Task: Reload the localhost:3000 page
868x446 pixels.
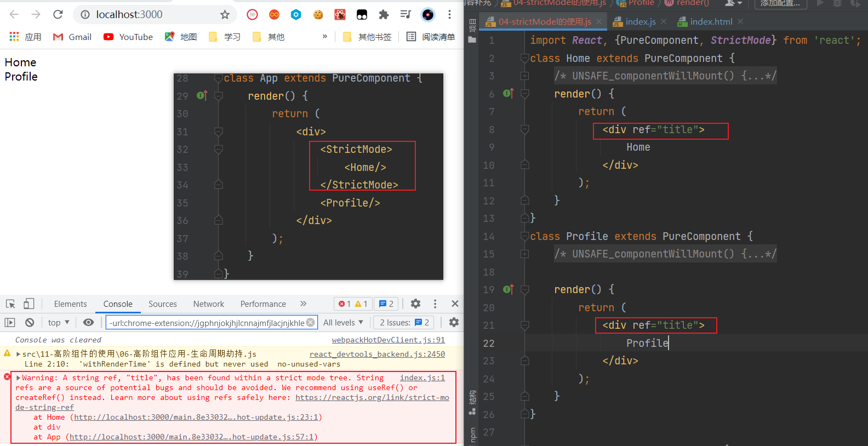Action: click(x=58, y=14)
